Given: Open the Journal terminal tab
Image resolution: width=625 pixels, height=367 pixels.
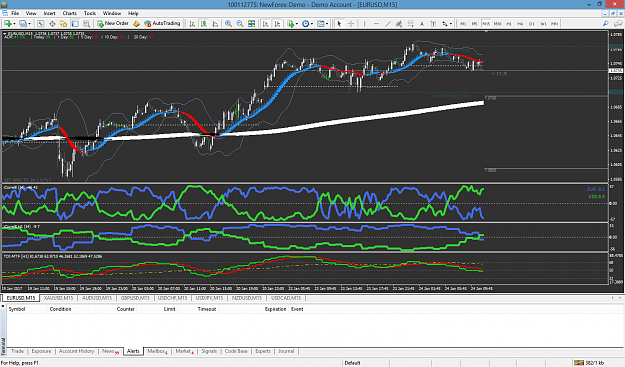Looking at the screenshot, I should (286, 351).
